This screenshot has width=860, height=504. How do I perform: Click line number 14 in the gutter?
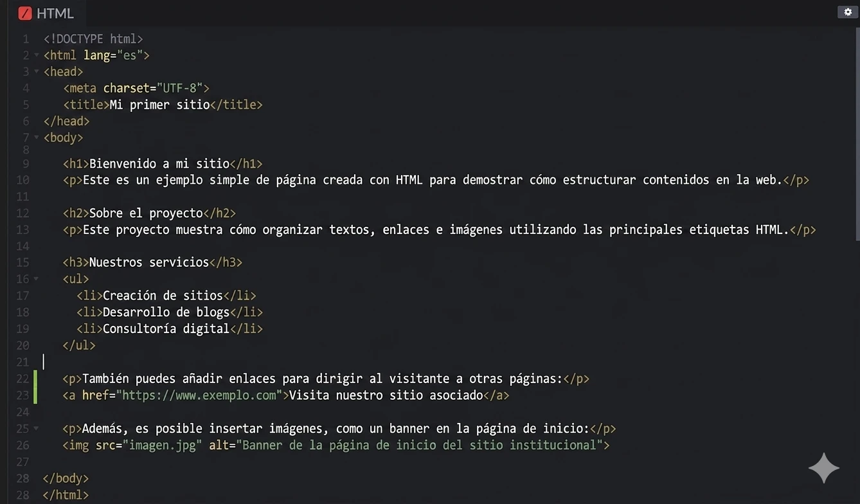coord(23,246)
